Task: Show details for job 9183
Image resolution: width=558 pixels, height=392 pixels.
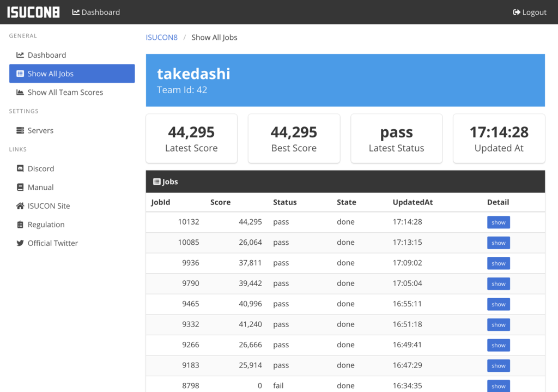Action: pos(498,366)
